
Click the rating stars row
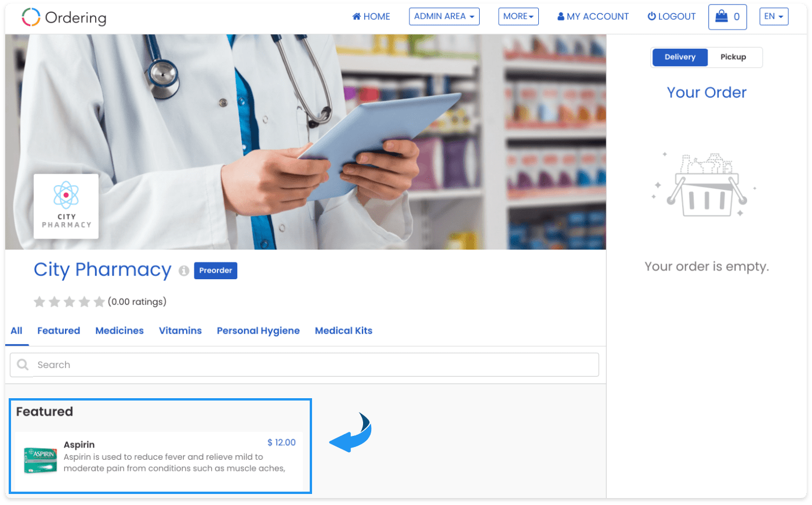pyautogui.click(x=69, y=301)
